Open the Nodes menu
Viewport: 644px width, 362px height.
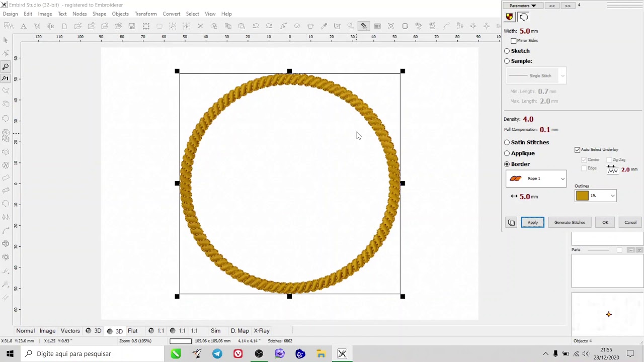[x=79, y=14]
